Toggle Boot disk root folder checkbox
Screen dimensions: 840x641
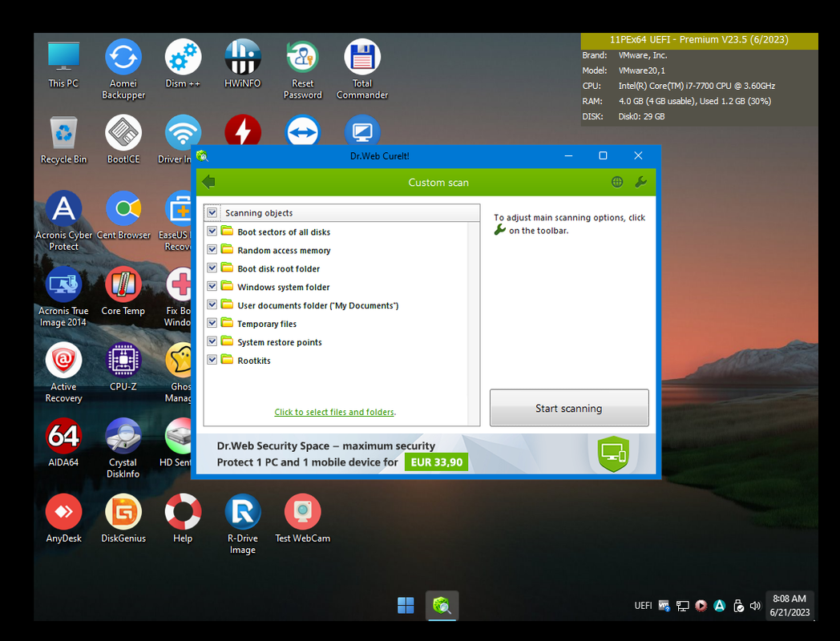click(x=212, y=268)
